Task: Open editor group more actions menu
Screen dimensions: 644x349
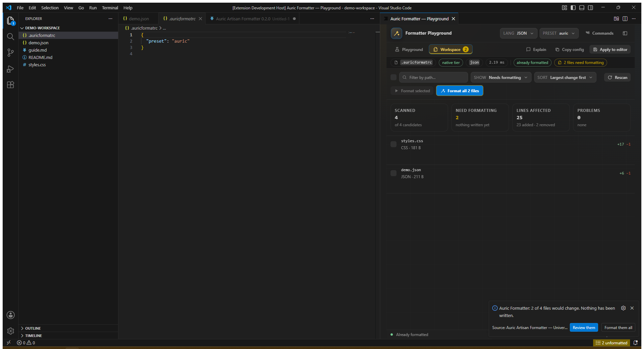Action: [372, 19]
